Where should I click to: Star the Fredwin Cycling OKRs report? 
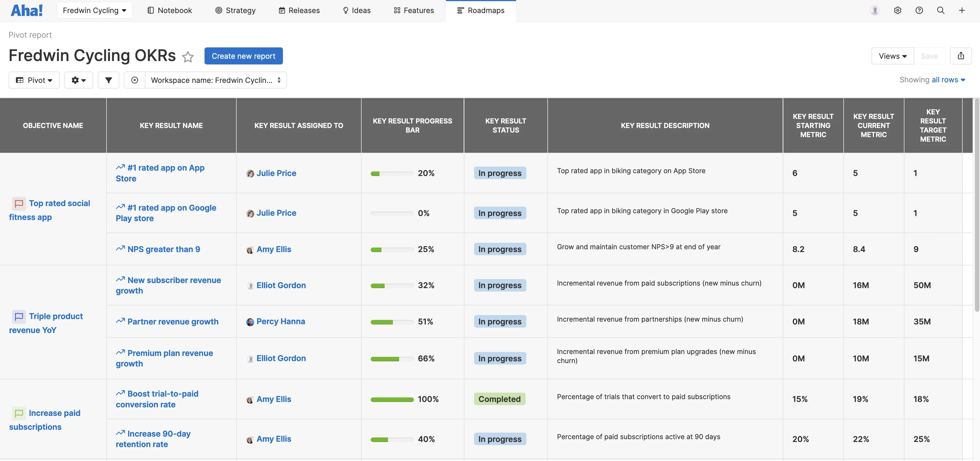click(x=187, y=56)
